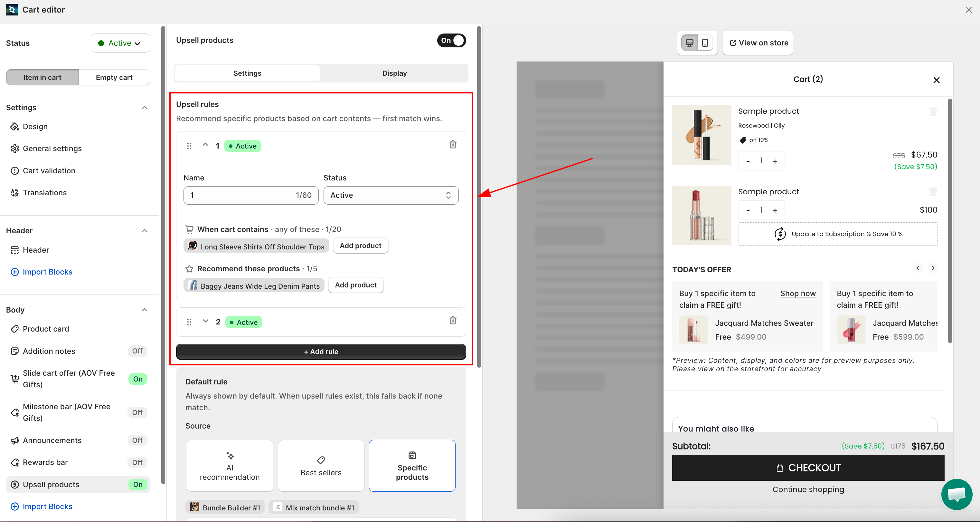The height and width of the screenshot is (522, 980).
Task: Toggle Upsell products On badge in sidebar
Action: point(138,484)
